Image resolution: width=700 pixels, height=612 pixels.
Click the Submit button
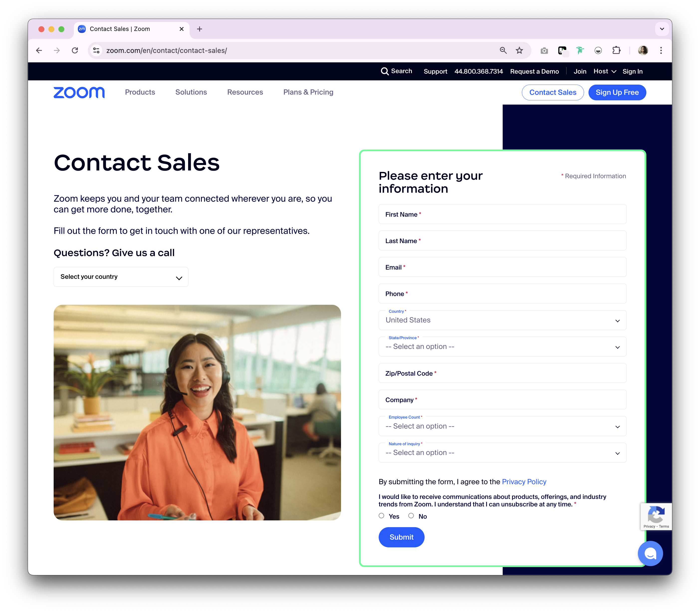(401, 537)
